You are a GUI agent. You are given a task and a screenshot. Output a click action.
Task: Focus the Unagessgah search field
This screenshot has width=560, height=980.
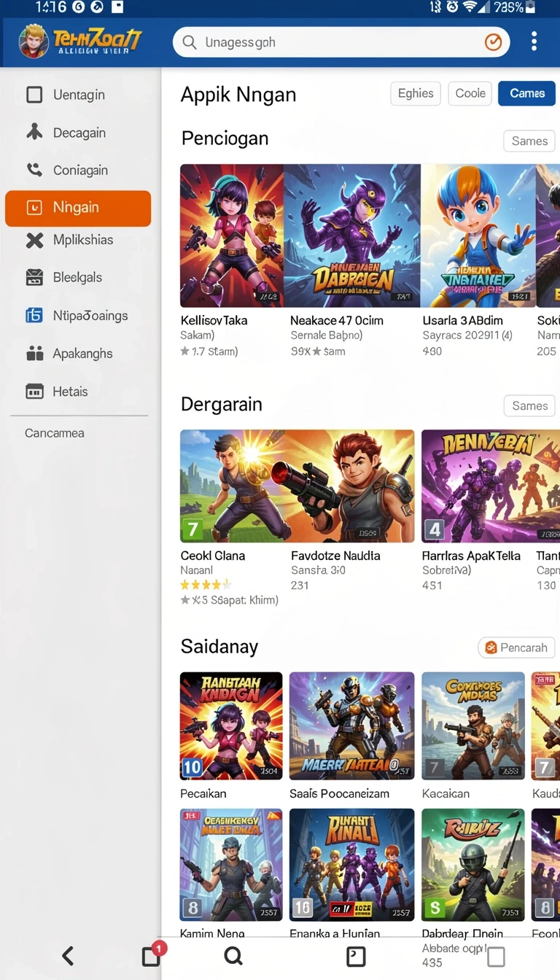[x=341, y=42]
